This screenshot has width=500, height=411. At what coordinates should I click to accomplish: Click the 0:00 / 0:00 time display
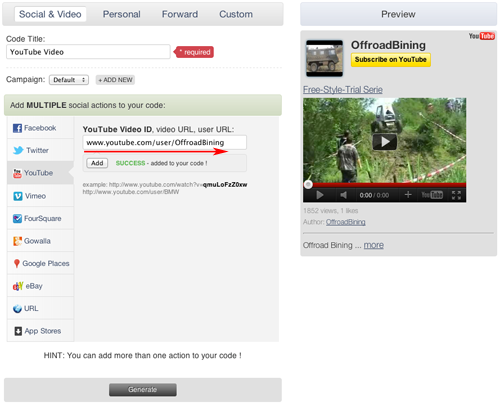tap(374, 195)
